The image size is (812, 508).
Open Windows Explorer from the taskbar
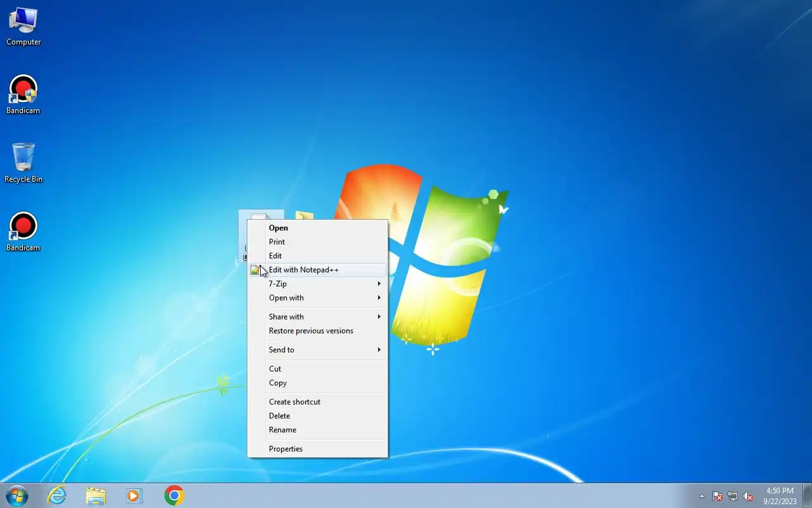tap(96, 495)
